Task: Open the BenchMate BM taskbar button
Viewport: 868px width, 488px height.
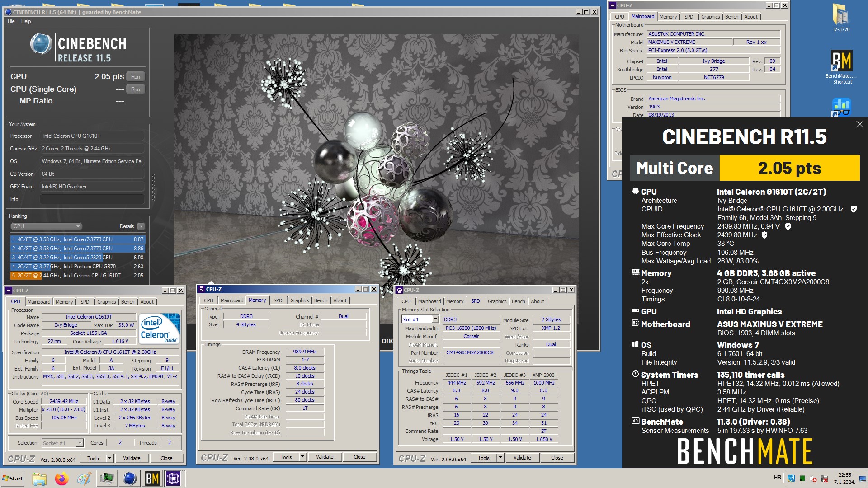Action: 152,478
